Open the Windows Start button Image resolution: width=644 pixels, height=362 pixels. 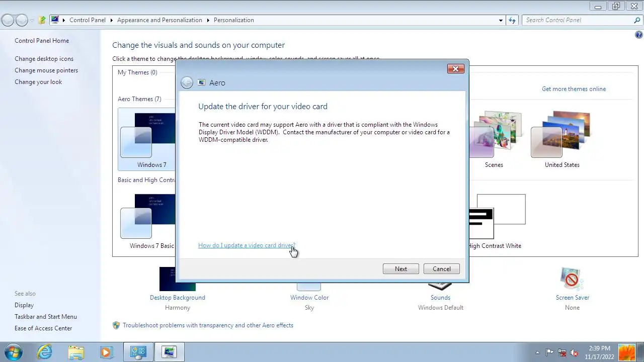[13, 351]
